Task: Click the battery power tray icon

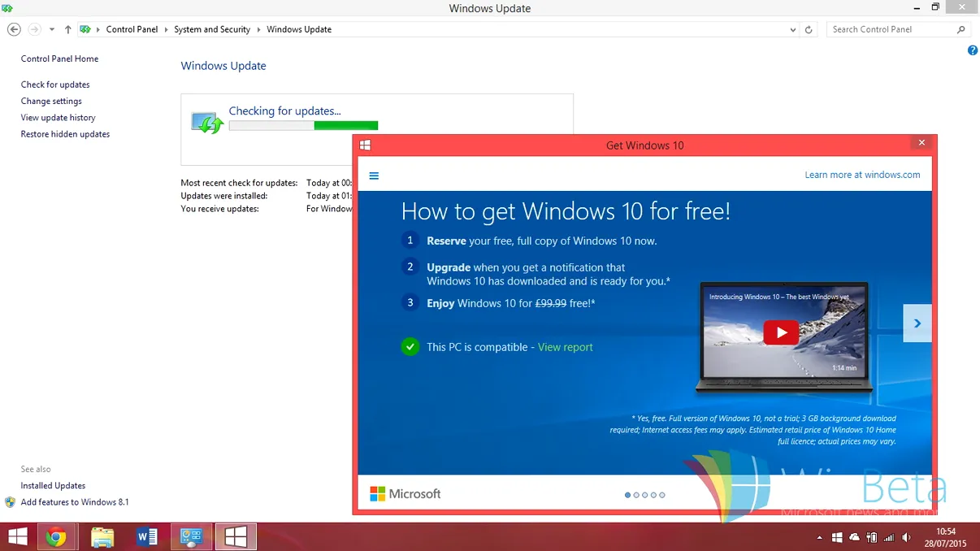Action: point(872,537)
